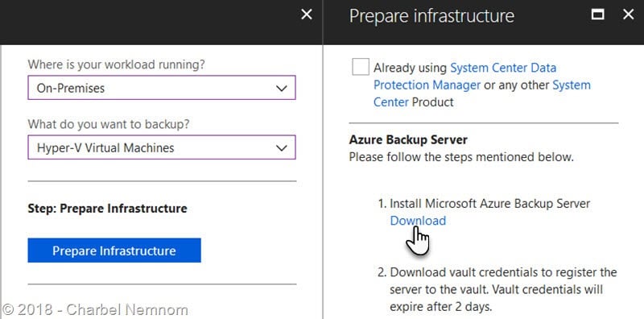Follow the System Center Product link

coord(481,93)
